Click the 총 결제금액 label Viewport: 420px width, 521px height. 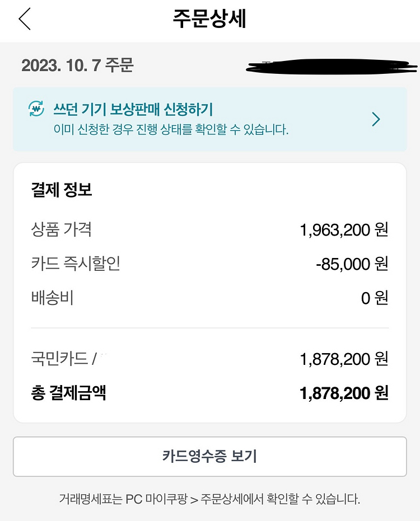pyautogui.click(x=68, y=393)
